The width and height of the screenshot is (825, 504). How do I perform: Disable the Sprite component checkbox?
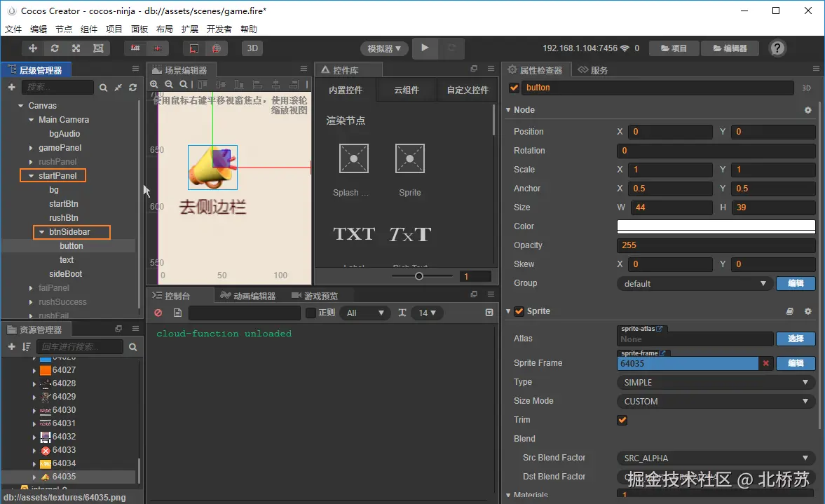(x=519, y=311)
